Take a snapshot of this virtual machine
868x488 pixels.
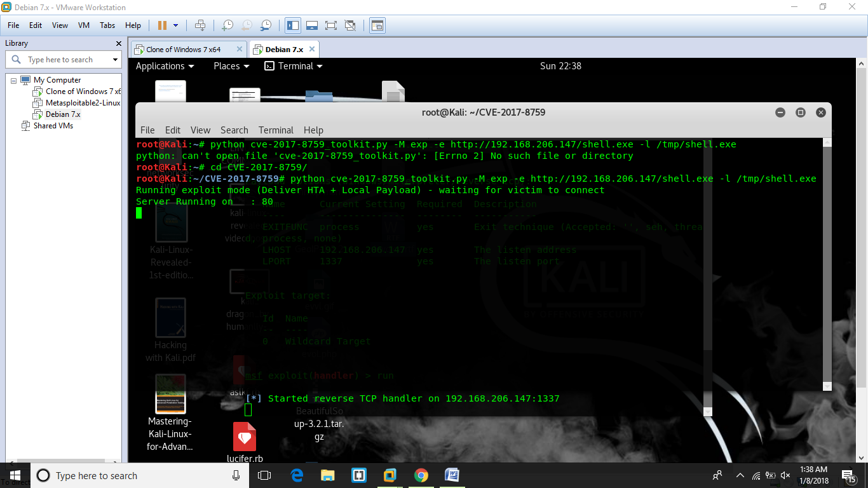click(227, 25)
